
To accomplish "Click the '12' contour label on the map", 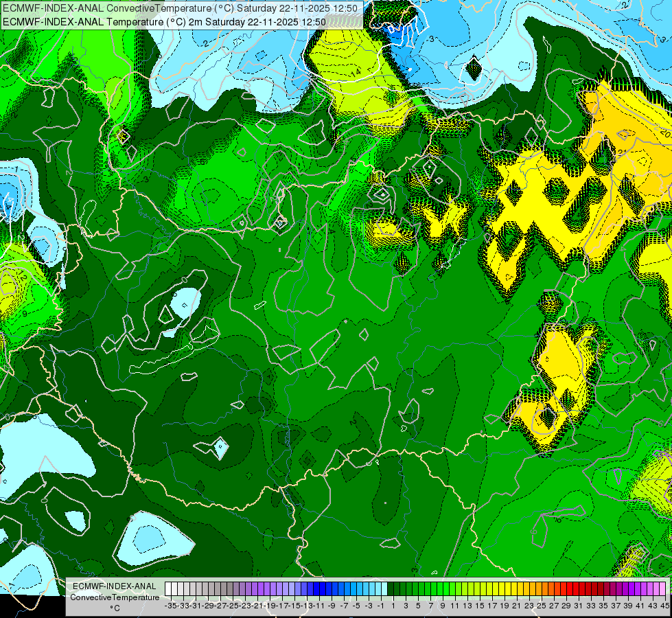I will point(22,277).
